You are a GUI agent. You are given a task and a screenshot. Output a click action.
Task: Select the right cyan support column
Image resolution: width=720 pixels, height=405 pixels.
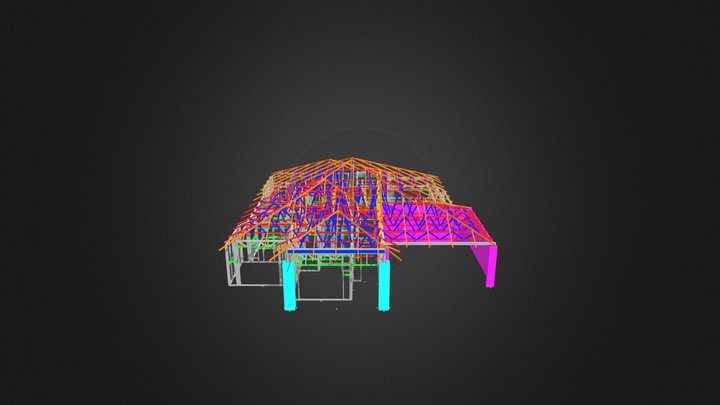coord(384,286)
